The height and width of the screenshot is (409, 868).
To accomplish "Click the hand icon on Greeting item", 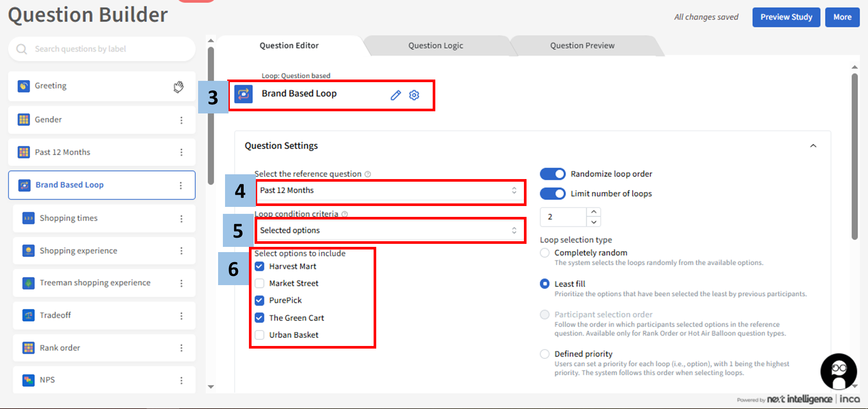I will (x=179, y=87).
